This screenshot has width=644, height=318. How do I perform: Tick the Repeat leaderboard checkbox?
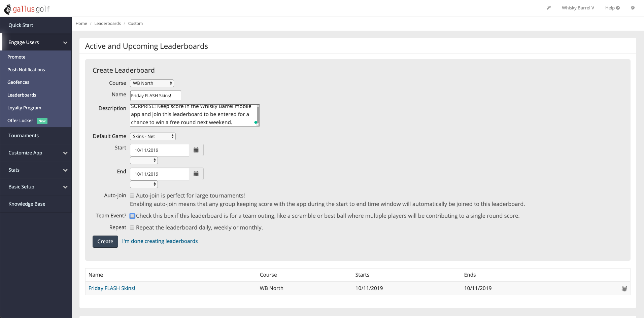click(132, 227)
